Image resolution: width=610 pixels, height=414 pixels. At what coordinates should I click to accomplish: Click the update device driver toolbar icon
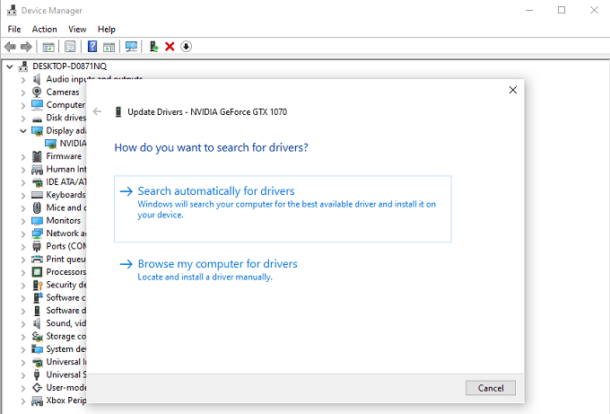tap(154, 47)
